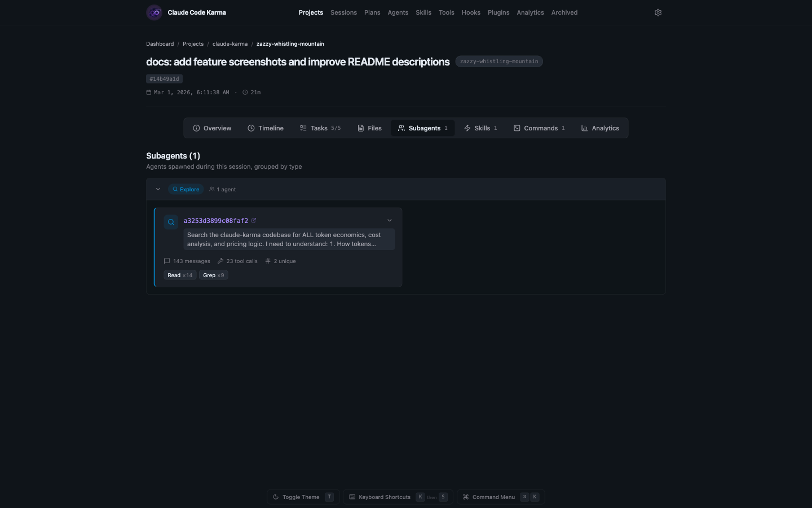Open the a3253d3899c08faf2 agent ID link

coord(216,221)
